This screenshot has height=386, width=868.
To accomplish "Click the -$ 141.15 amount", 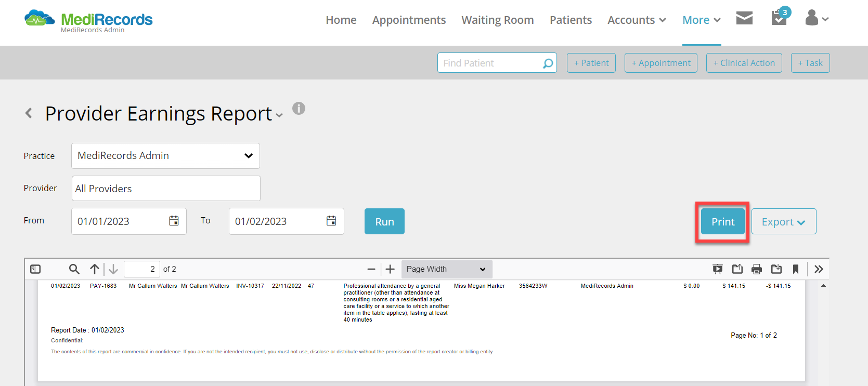I will coord(779,286).
